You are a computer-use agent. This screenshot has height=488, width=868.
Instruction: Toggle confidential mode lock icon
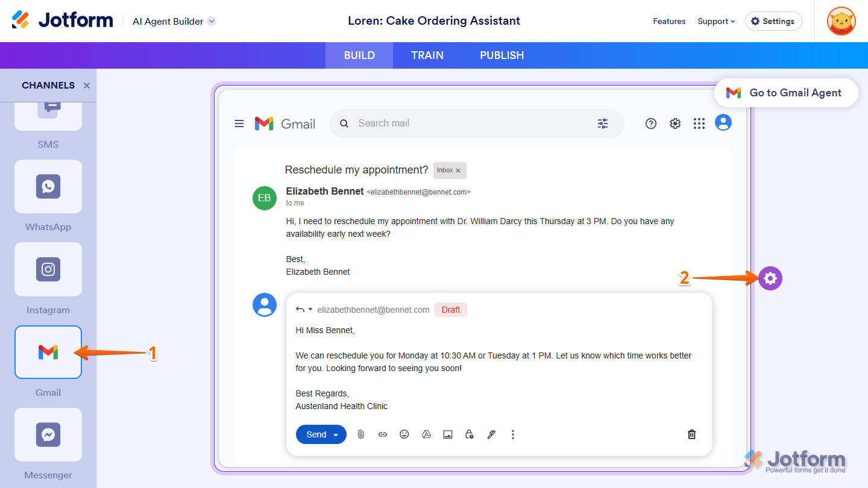[470, 434]
